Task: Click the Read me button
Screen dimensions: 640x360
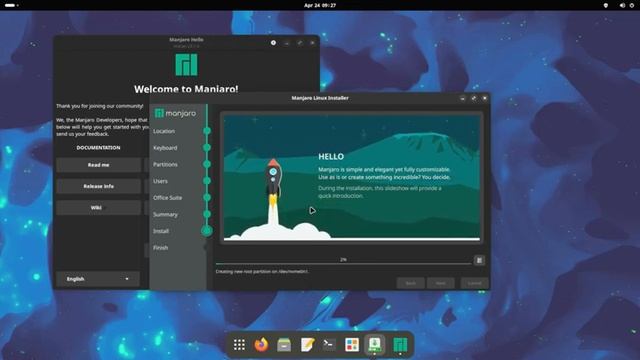Action: pyautogui.click(x=98, y=165)
